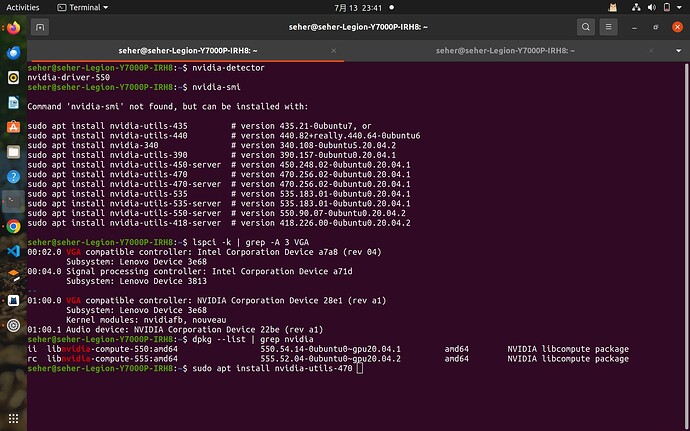
Task: Click 'Intel Corporation Device a7a8' VGA line
Action: point(204,252)
